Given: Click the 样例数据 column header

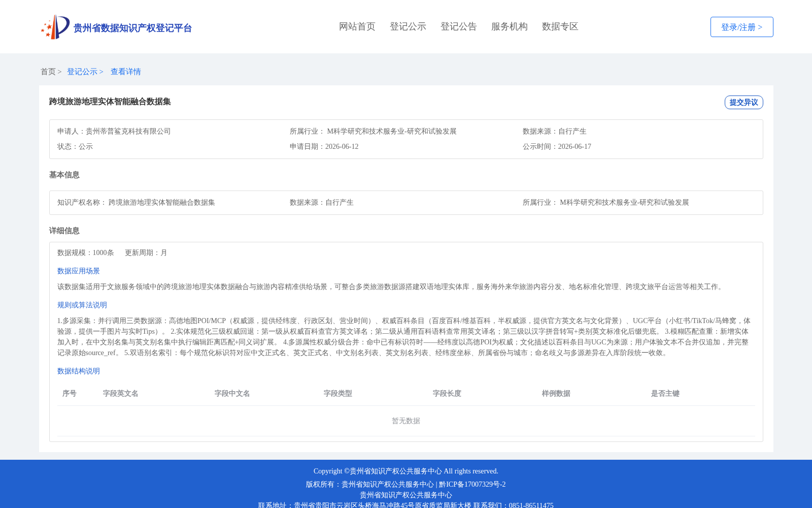Looking at the screenshot, I should (556, 393).
